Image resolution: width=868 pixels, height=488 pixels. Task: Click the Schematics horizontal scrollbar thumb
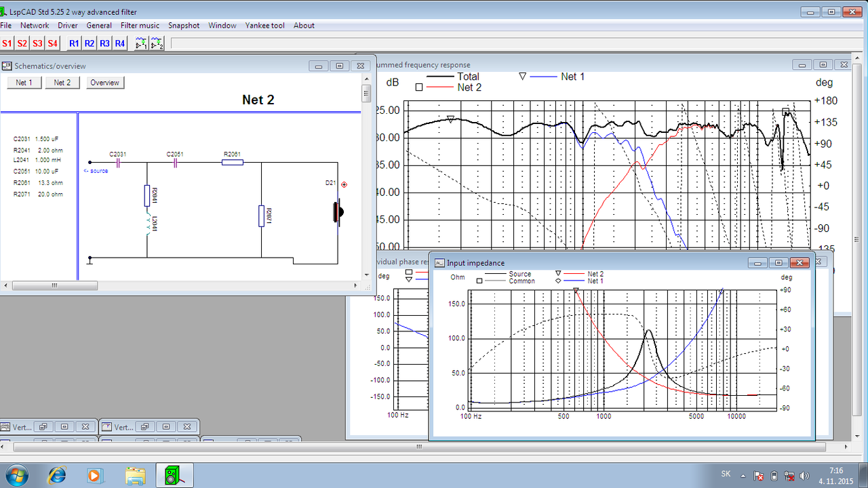point(55,285)
